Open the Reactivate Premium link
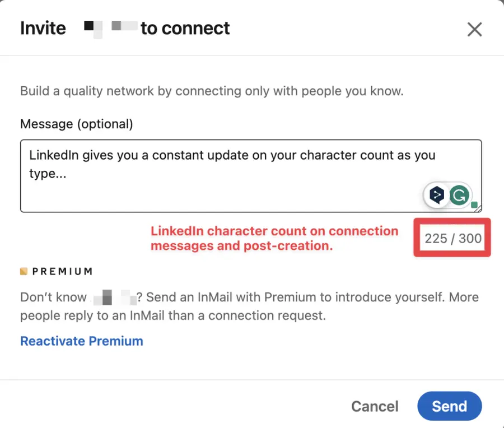This screenshot has height=428, width=504. click(81, 341)
